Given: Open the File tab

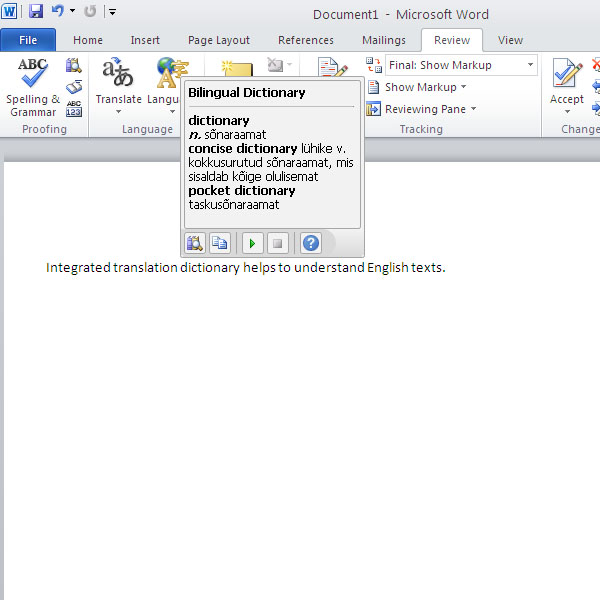Looking at the screenshot, I should [x=28, y=40].
